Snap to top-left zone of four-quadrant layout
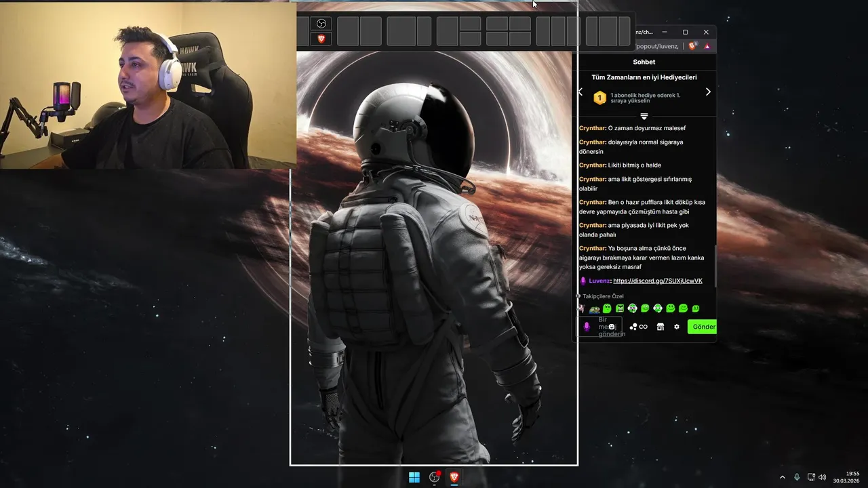868x488 pixels. point(497,24)
